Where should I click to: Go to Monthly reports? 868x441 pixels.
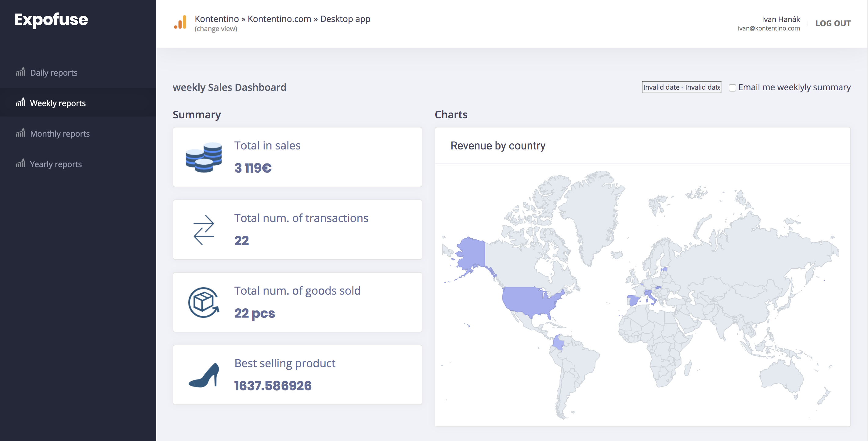click(x=60, y=134)
